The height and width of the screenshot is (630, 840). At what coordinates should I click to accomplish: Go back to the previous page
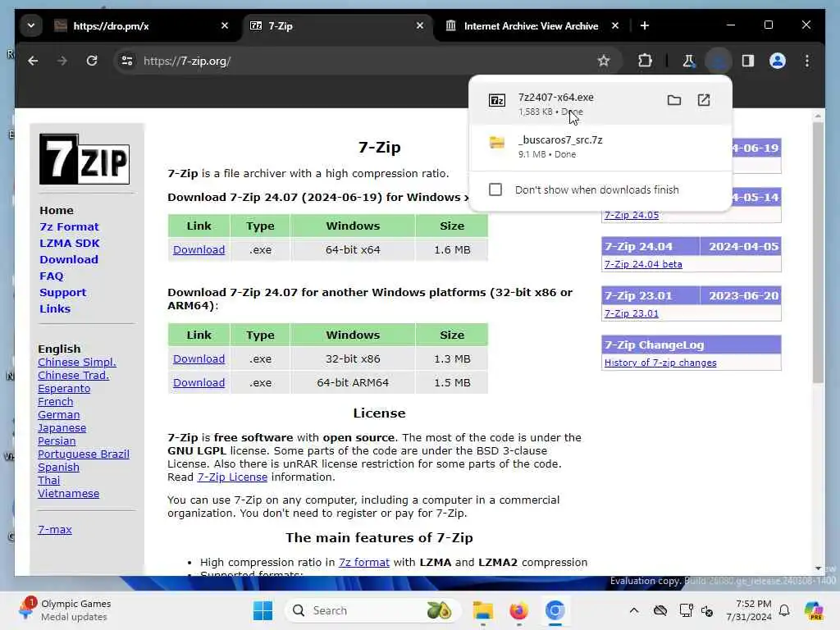pyautogui.click(x=33, y=61)
